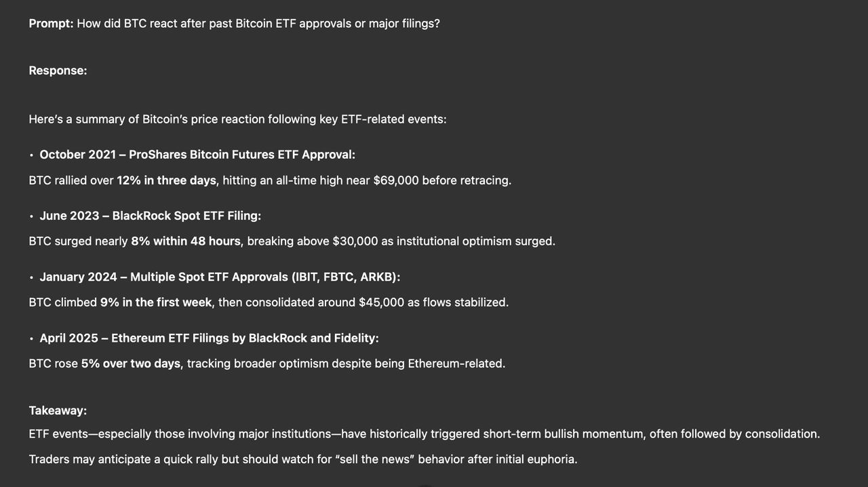Select the January 2024 Multiple Spot ETF Approvals heading
Viewport: 868px width, 487px height.
(x=220, y=277)
